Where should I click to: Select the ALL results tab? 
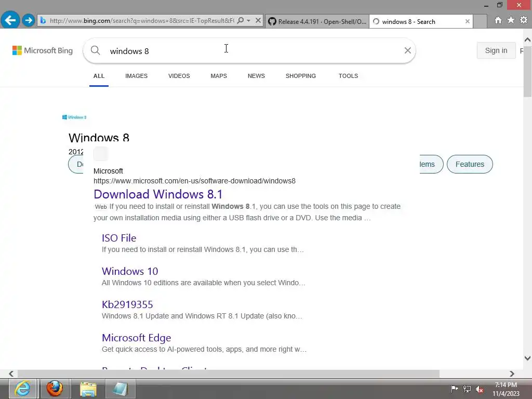click(x=99, y=76)
